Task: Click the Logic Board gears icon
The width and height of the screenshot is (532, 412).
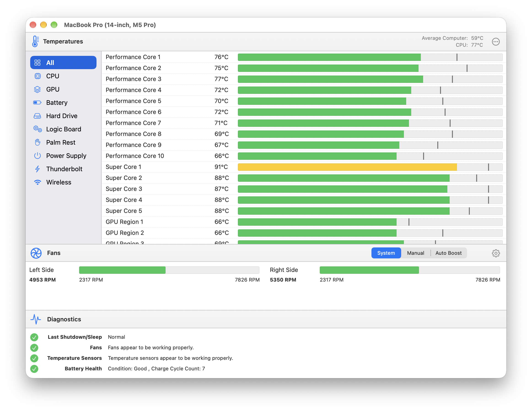Action: click(x=38, y=129)
